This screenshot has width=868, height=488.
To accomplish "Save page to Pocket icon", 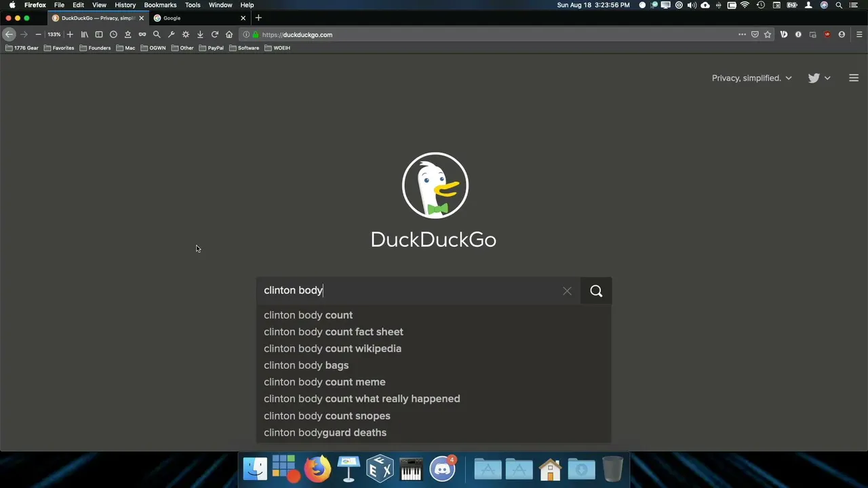I will (x=755, y=35).
